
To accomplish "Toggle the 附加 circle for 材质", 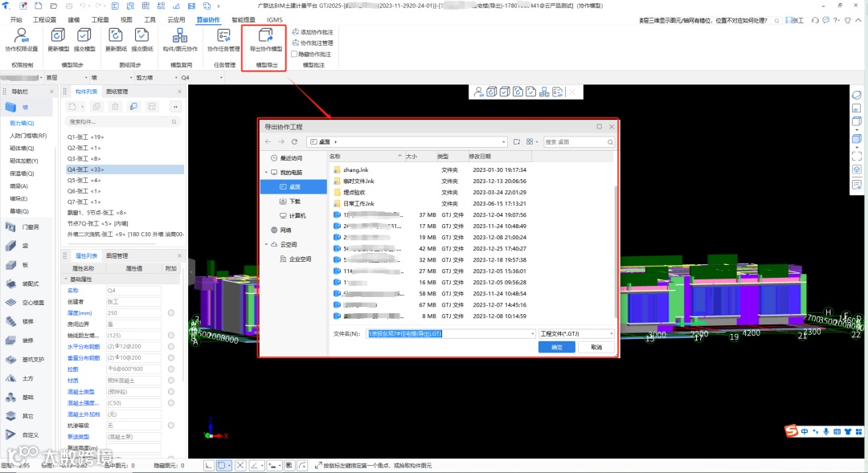I will [x=171, y=381].
